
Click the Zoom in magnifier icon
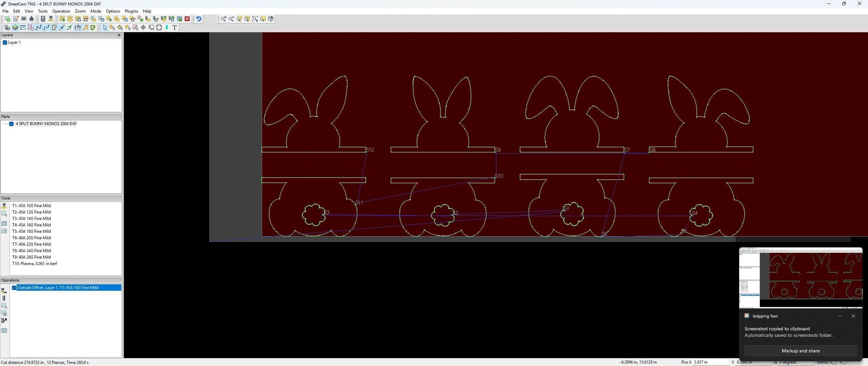coord(224,19)
